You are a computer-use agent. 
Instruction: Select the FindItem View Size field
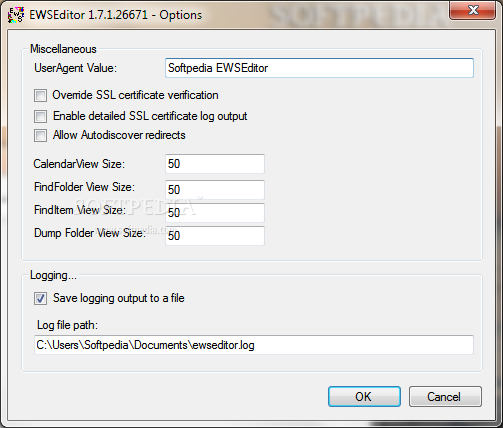(215, 213)
